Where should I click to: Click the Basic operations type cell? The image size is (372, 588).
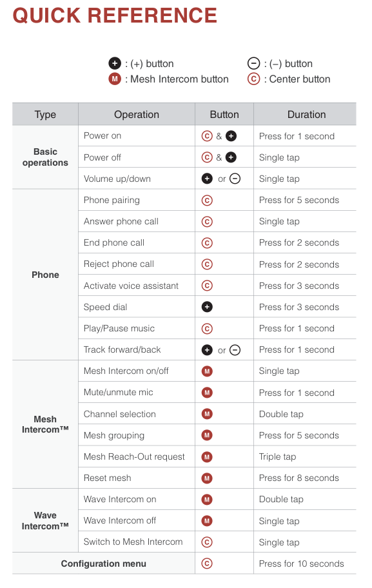[45, 157]
